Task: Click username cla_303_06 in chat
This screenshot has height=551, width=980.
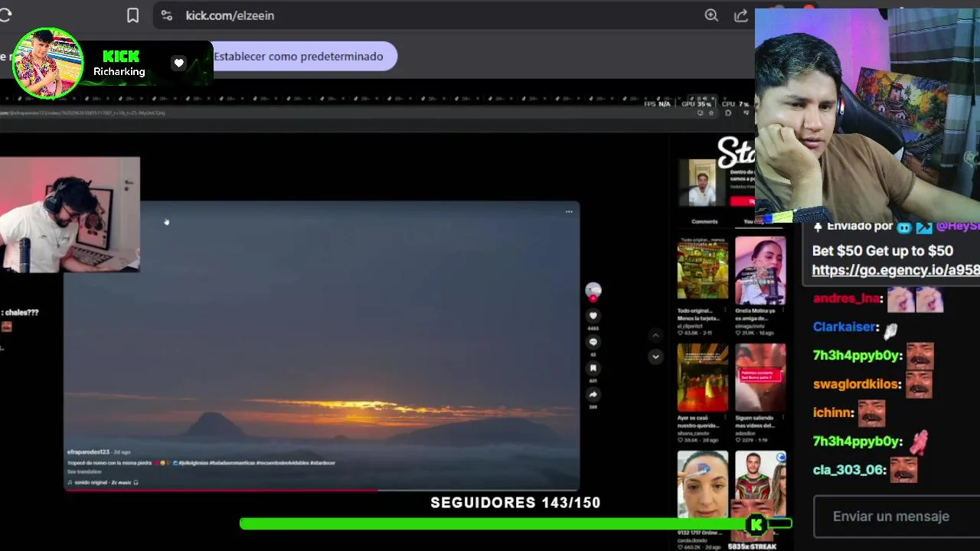Action: click(849, 470)
